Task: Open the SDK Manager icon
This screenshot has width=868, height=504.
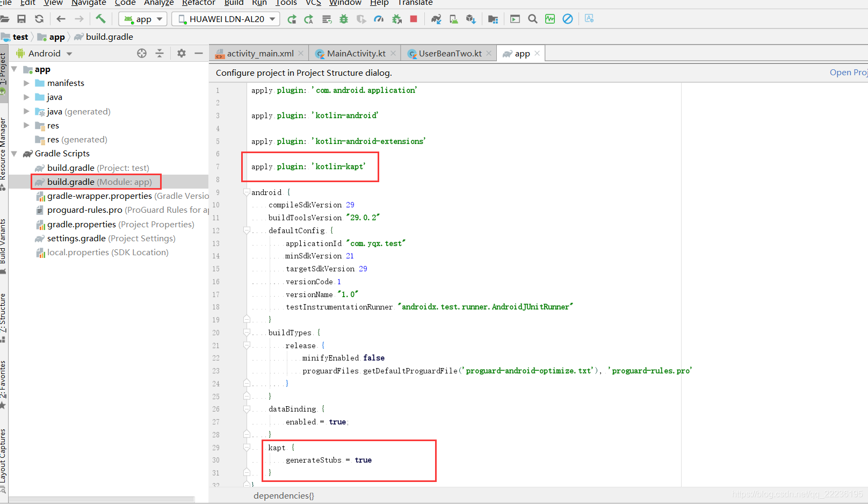Action: tap(471, 19)
